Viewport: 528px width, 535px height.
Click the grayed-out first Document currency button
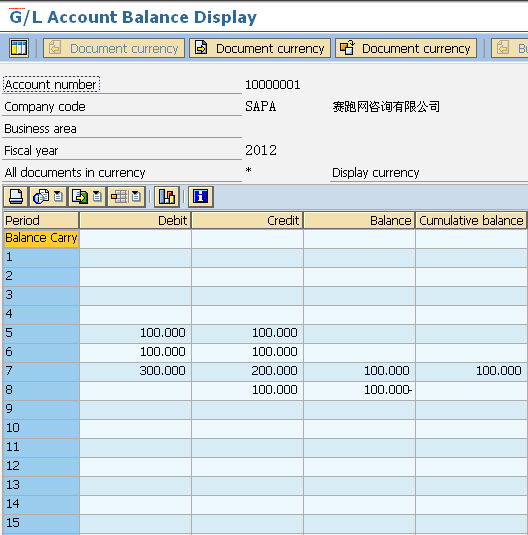[x=114, y=48]
